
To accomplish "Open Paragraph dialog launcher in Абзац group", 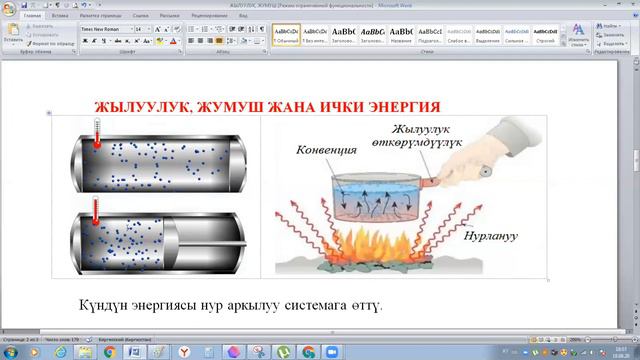I will pos(265,52).
